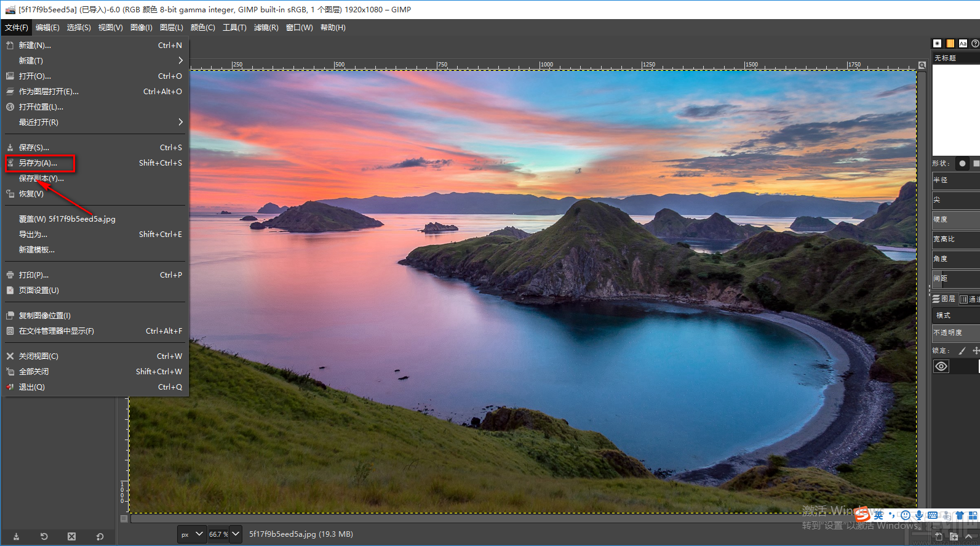Open the zoom percentage dropdown arrow
Image resolution: width=980 pixels, height=546 pixels.
click(235, 534)
